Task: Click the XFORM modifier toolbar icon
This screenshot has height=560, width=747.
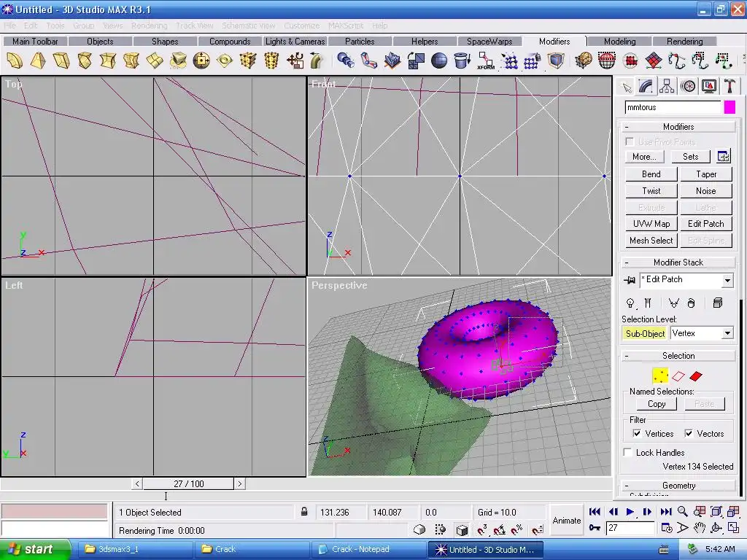Action: click(x=485, y=61)
